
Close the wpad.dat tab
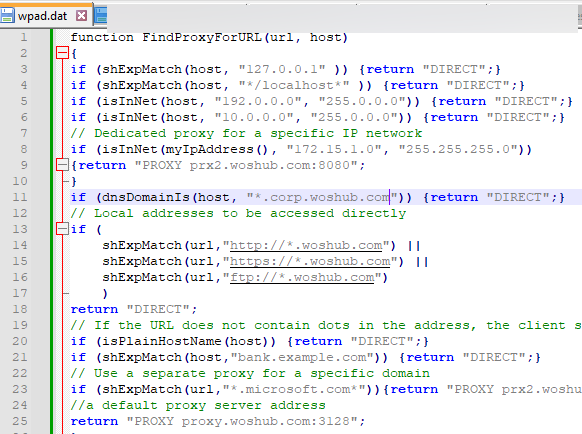coord(81,16)
